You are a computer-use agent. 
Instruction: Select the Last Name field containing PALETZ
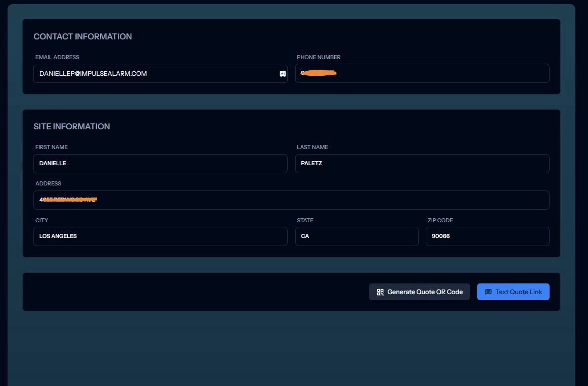tap(422, 163)
